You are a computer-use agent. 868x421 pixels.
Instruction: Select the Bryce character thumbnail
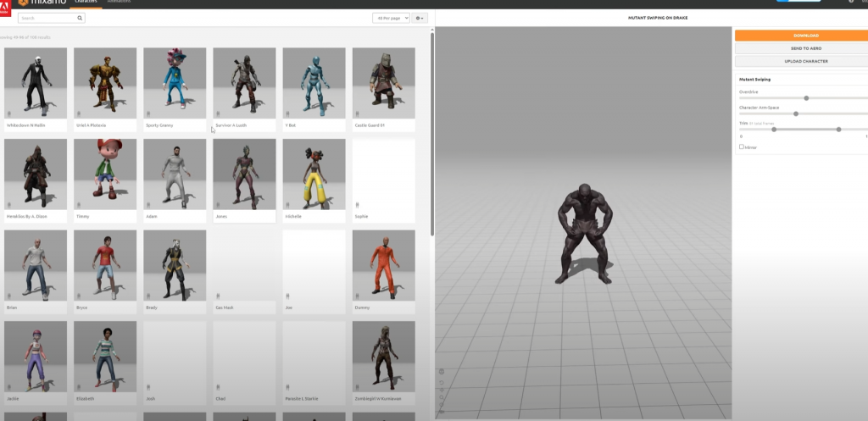pos(105,265)
